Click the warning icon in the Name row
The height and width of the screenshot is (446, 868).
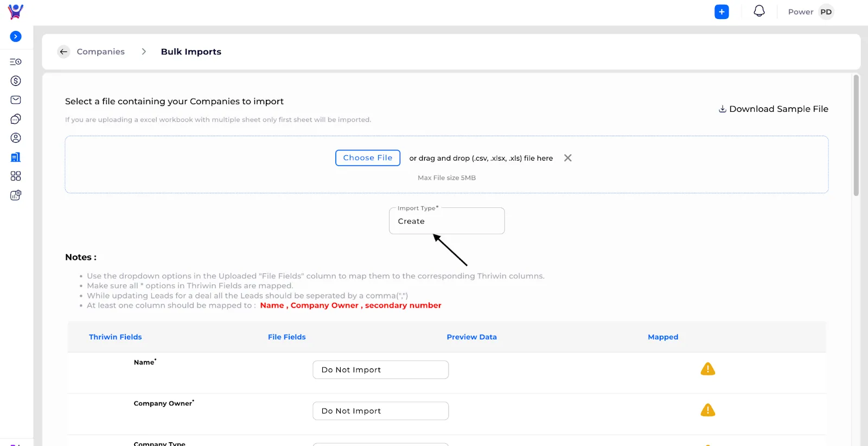coord(708,369)
